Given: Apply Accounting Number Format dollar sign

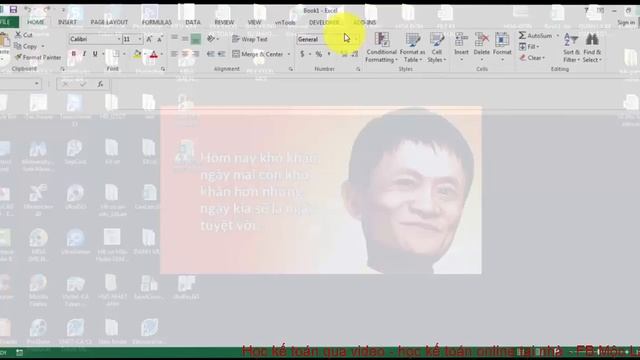Looking at the screenshot, I should [x=302, y=54].
